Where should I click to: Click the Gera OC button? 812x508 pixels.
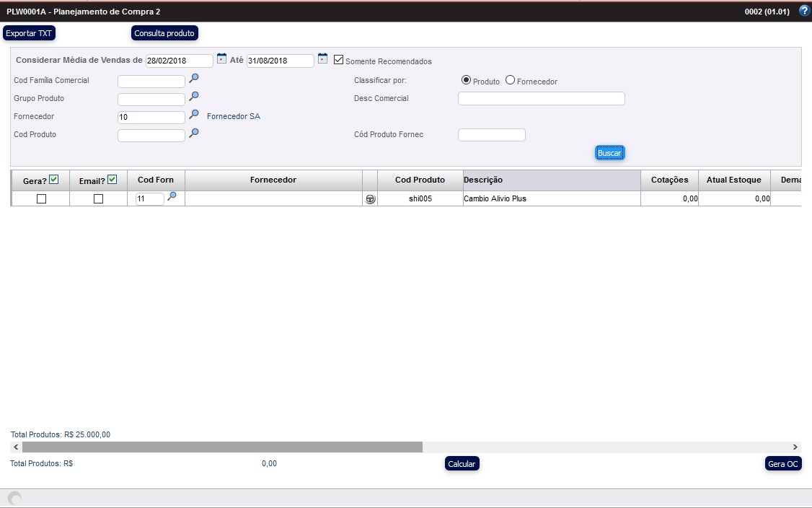pyautogui.click(x=783, y=463)
